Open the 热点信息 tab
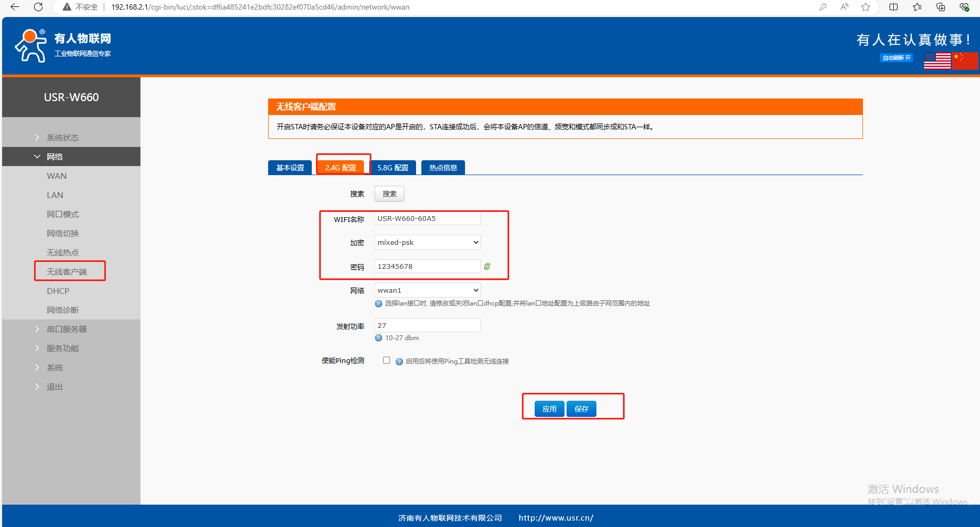 pos(443,168)
